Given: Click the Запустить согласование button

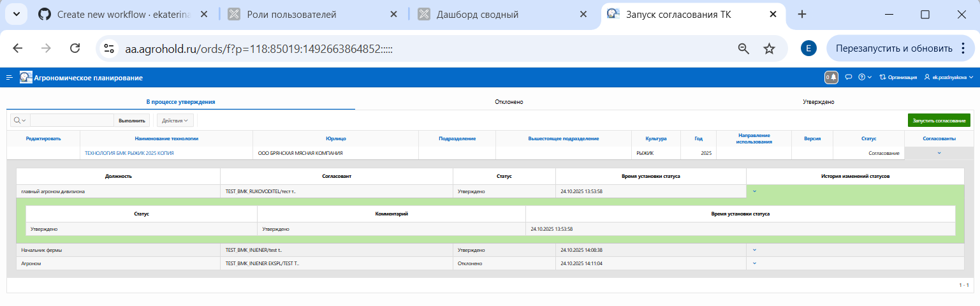Looking at the screenshot, I should 939,120.
